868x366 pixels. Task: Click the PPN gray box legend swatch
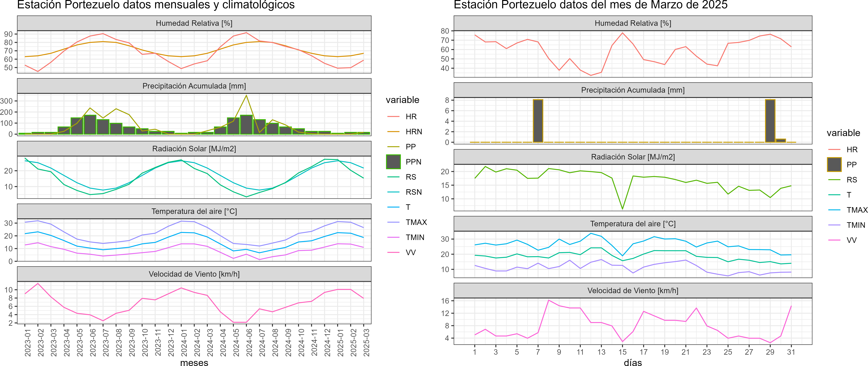point(393,162)
